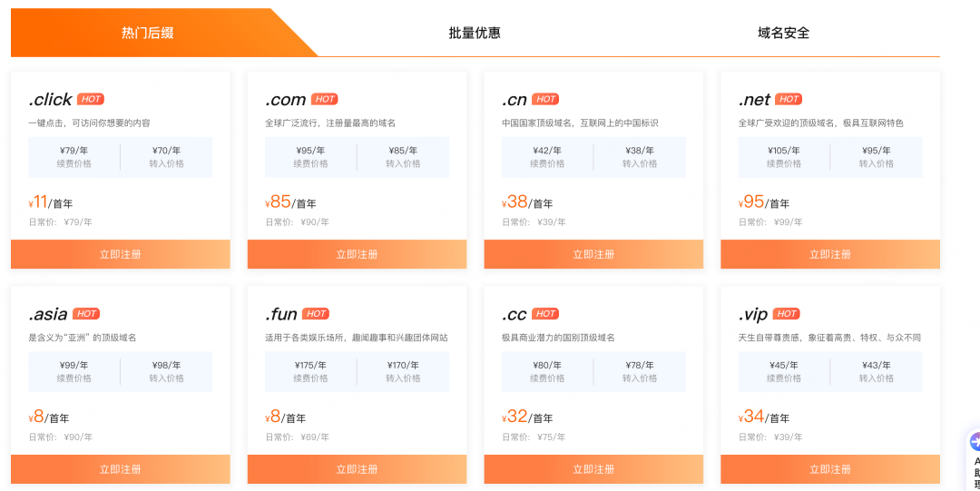Viewport: 980px width, 491px height.
Task: Click 立即注册 for the .click domain
Action: (121, 254)
